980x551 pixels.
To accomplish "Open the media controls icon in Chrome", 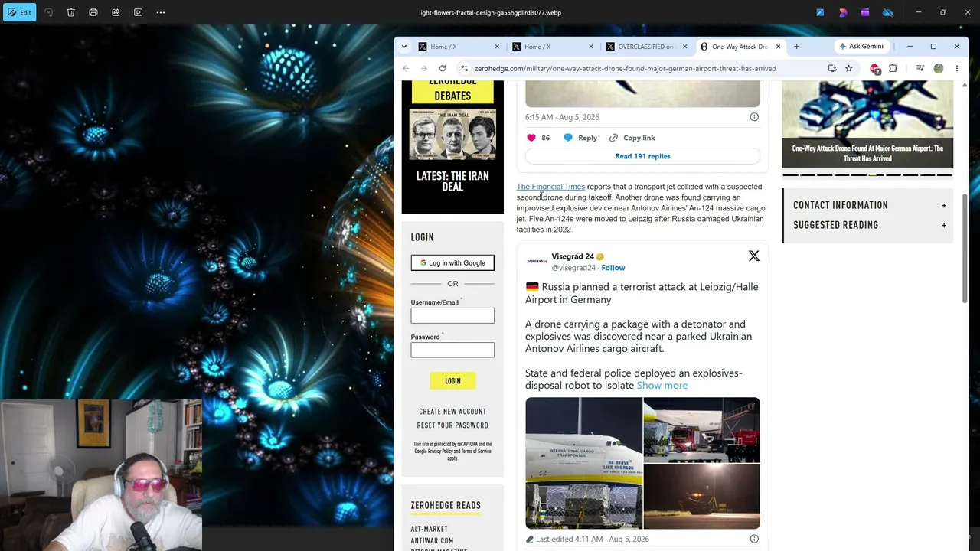I will tap(920, 68).
